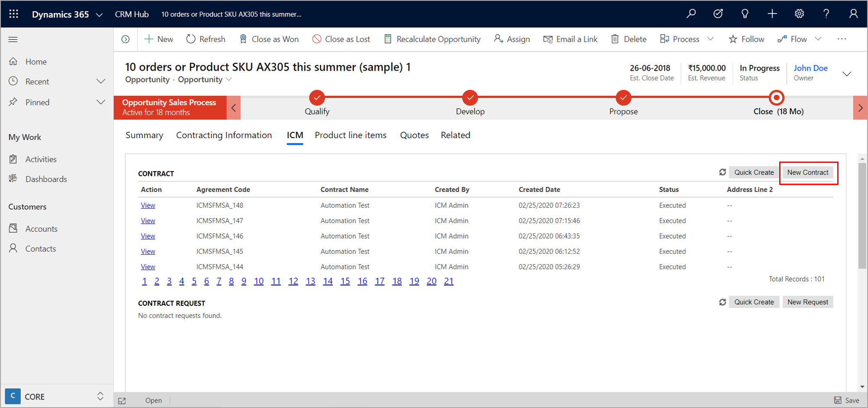Go to page 10 of contract records
Image resolution: width=868 pixels, height=408 pixels.
click(259, 281)
